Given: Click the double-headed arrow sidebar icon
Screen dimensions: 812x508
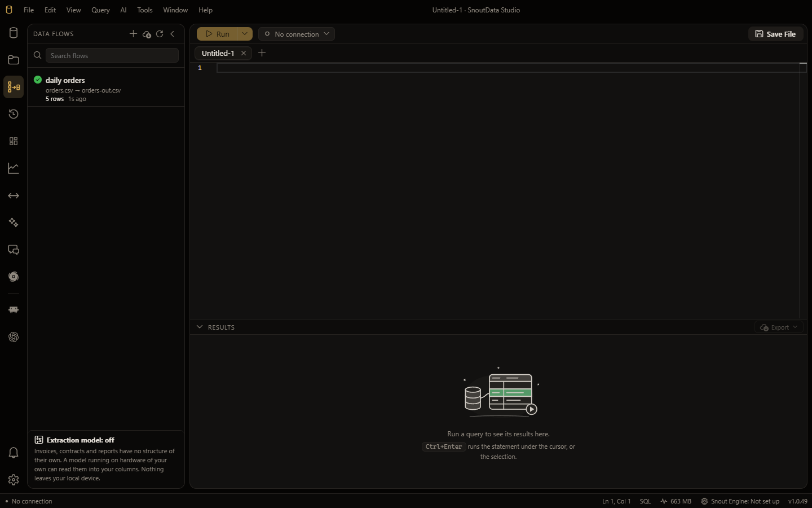Looking at the screenshot, I should 14,195.
